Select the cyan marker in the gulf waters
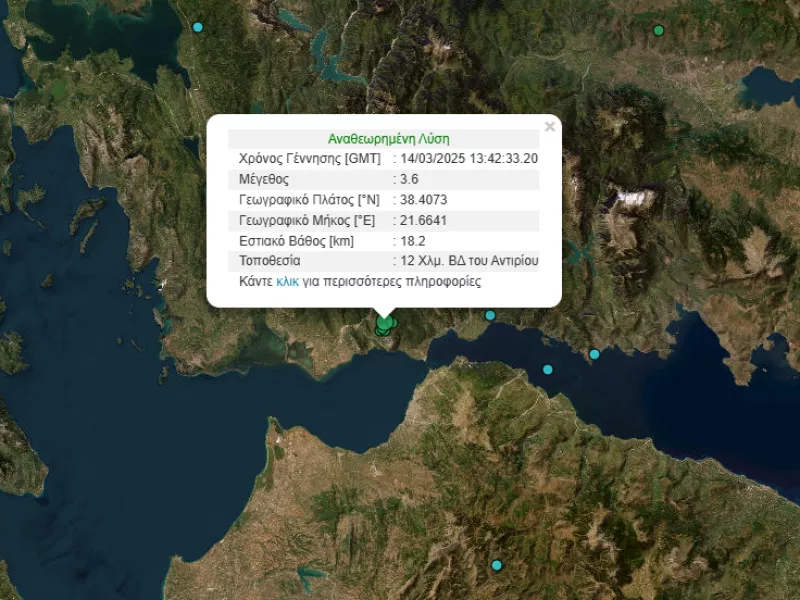Image resolution: width=800 pixels, height=600 pixels. click(x=547, y=369)
